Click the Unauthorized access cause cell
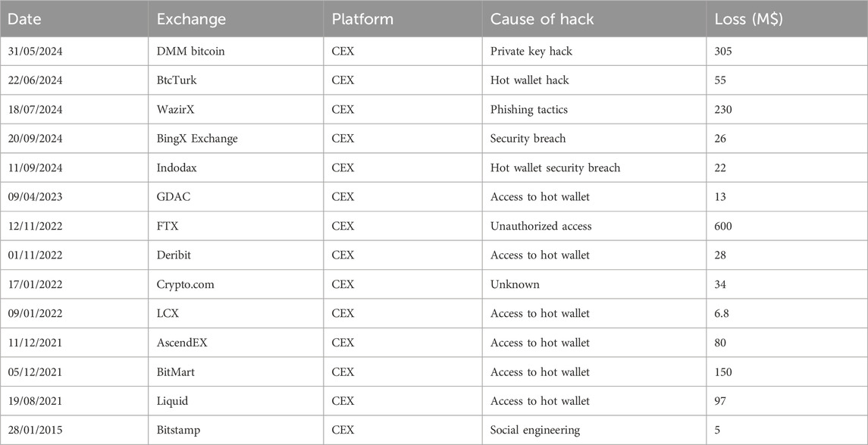 pos(541,226)
